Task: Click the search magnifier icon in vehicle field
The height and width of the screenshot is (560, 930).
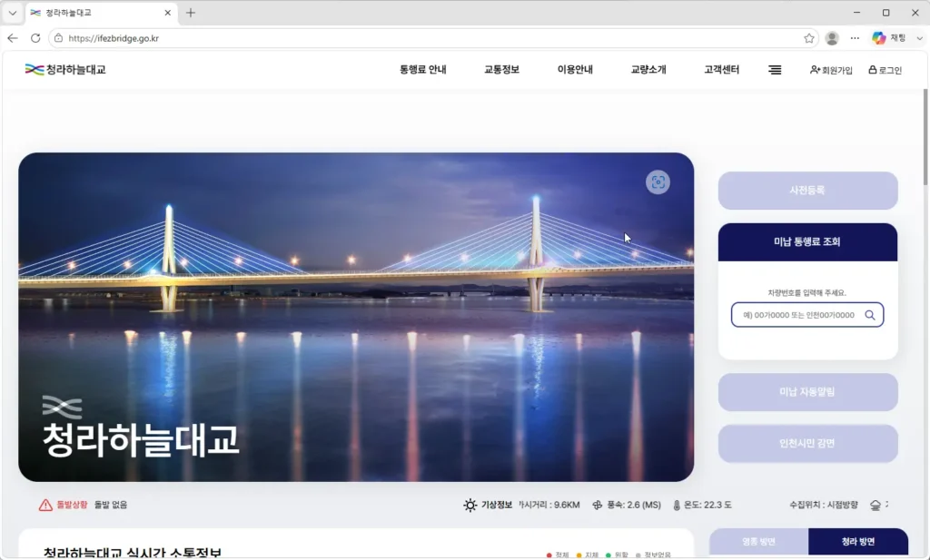Action: pyautogui.click(x=869, y=315)
